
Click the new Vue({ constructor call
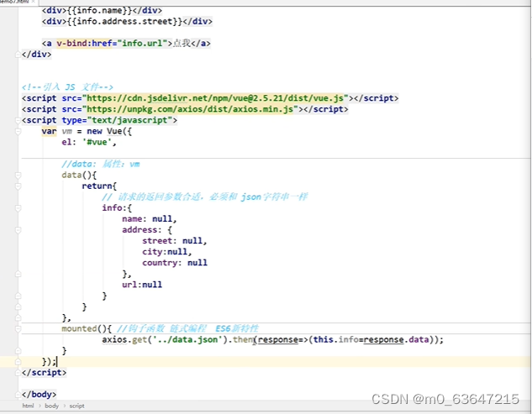[x=109, y=131]
